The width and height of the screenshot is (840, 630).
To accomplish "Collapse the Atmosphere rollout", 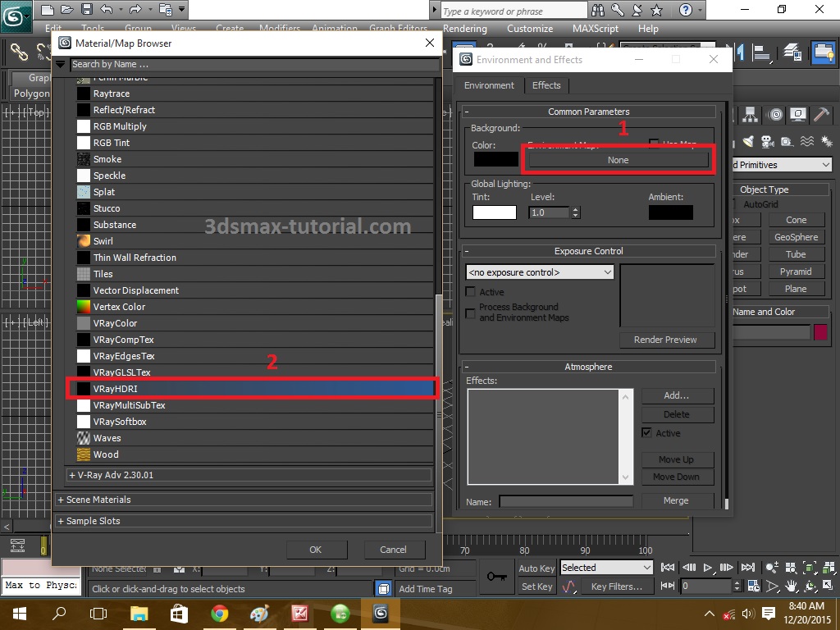I will [x=589, y=367].
